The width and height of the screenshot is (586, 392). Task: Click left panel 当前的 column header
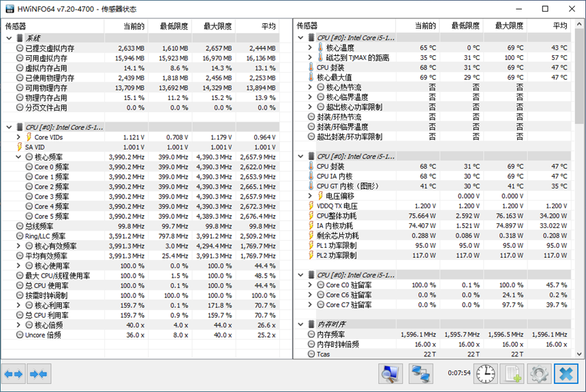(126, 26)
